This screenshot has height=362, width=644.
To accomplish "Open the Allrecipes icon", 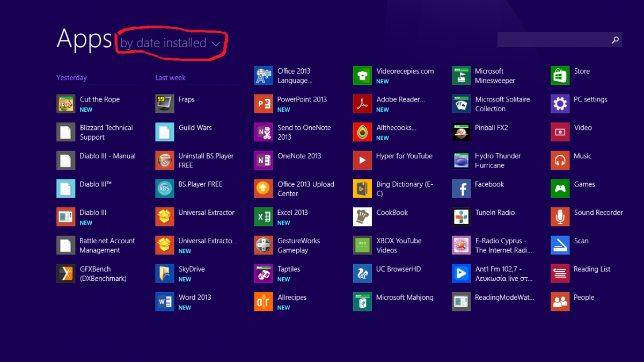I will [x=264, y=302].
